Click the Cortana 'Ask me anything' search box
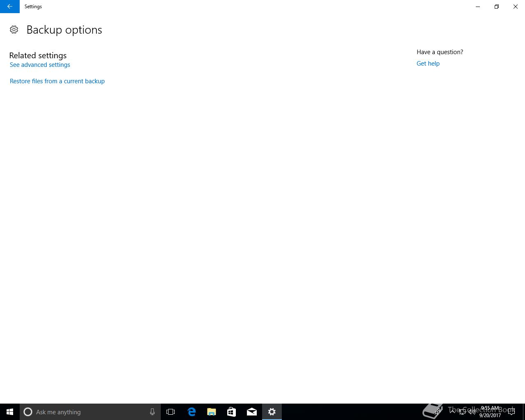This screenshot has height=420, width=525. (90, 412)
